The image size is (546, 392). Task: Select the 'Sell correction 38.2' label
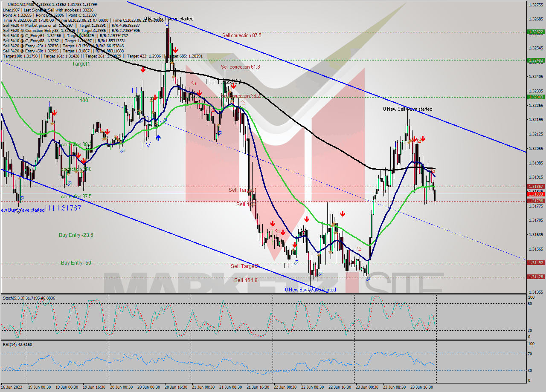[x=241, y=96]
